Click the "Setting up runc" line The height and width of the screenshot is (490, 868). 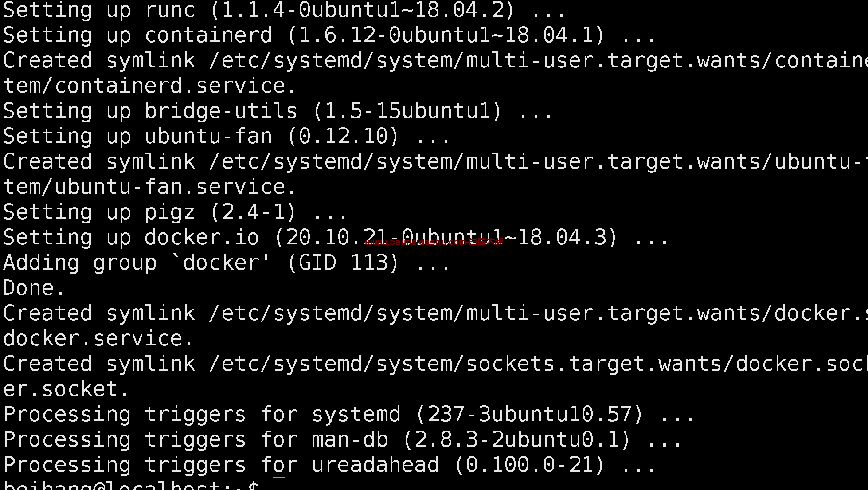click(284, 10)
